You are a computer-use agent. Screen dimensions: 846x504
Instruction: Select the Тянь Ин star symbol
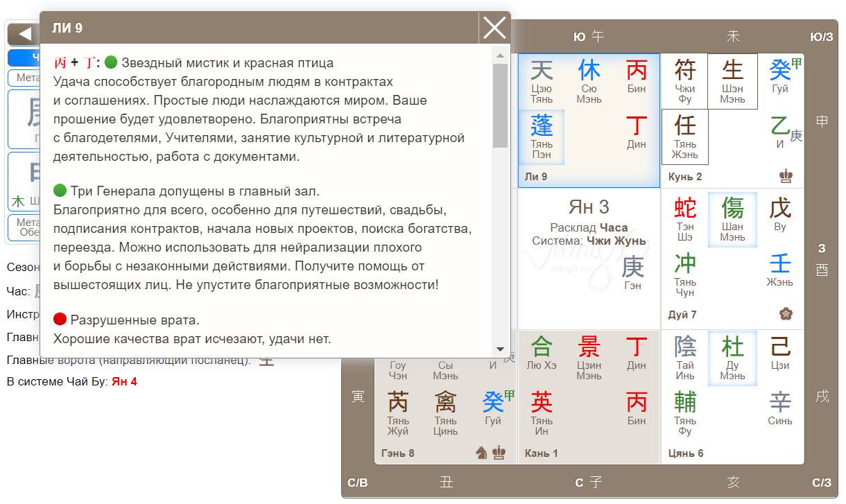[x=542, y=412]
